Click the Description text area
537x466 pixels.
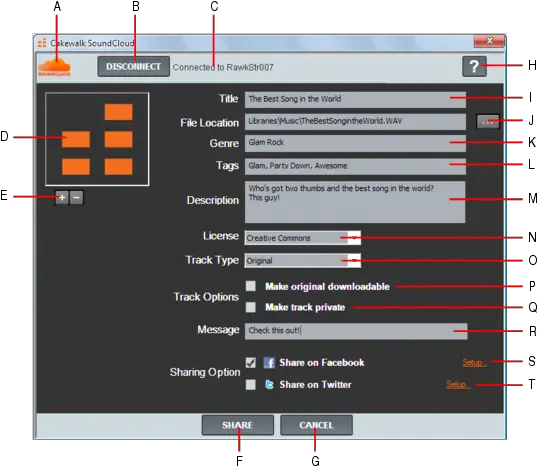pyautogui.click(x=355, y=202)
